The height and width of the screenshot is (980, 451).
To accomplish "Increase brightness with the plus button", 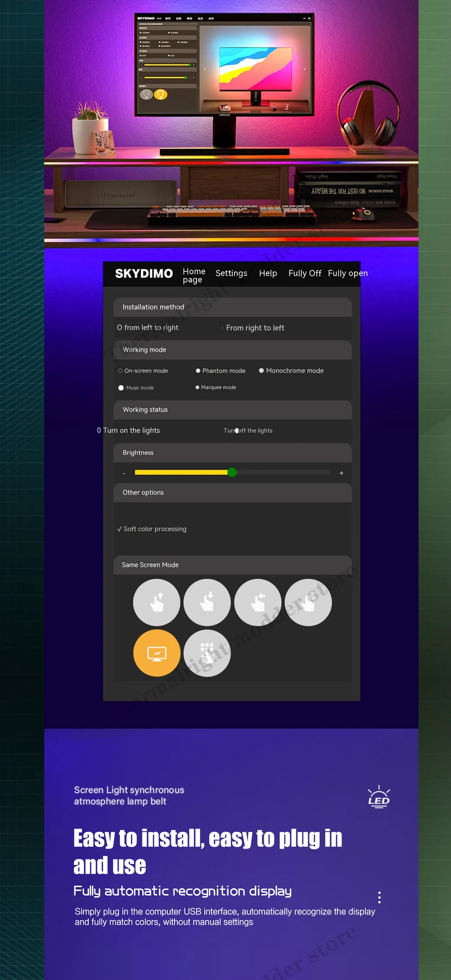I will point(341,473).
